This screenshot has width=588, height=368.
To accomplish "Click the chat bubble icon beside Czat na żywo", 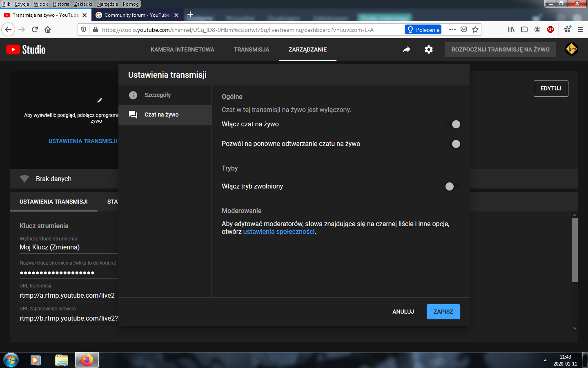I will pos(133,115).
